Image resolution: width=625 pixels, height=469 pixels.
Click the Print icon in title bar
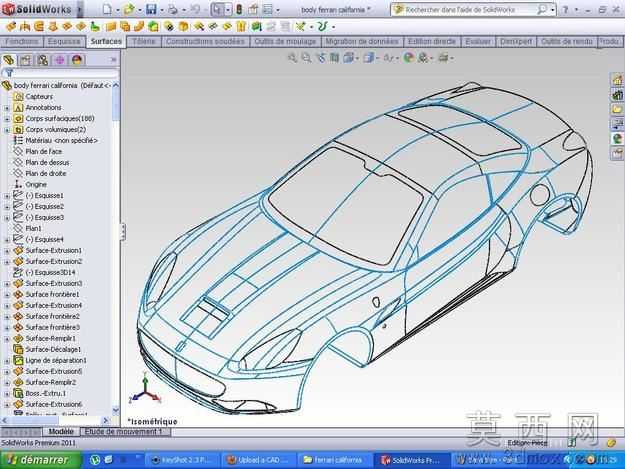point(173,9)
